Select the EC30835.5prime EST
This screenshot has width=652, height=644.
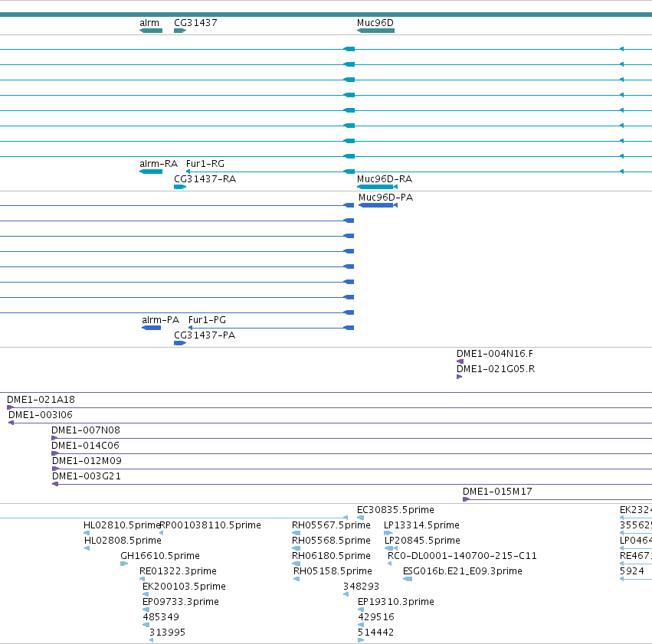[361, 518]
